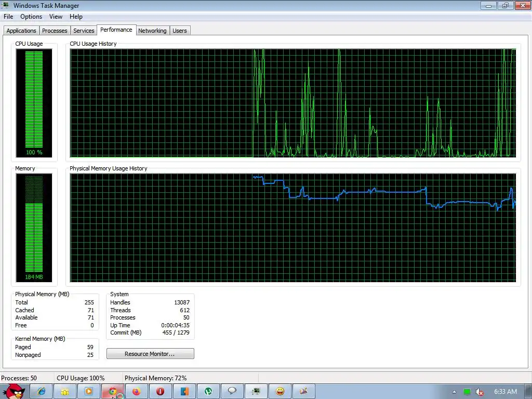Switch to the Users tab
Screen dimensions: 532x399
click(x=179, y=31)
